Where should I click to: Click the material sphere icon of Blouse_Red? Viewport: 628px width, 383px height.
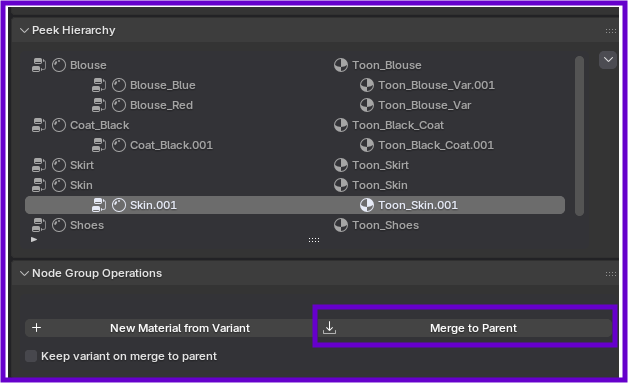(119, 105)
